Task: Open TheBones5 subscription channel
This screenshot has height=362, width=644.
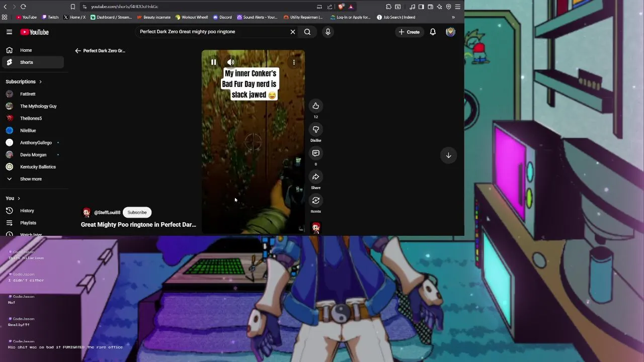Action: tap(33, 118)
